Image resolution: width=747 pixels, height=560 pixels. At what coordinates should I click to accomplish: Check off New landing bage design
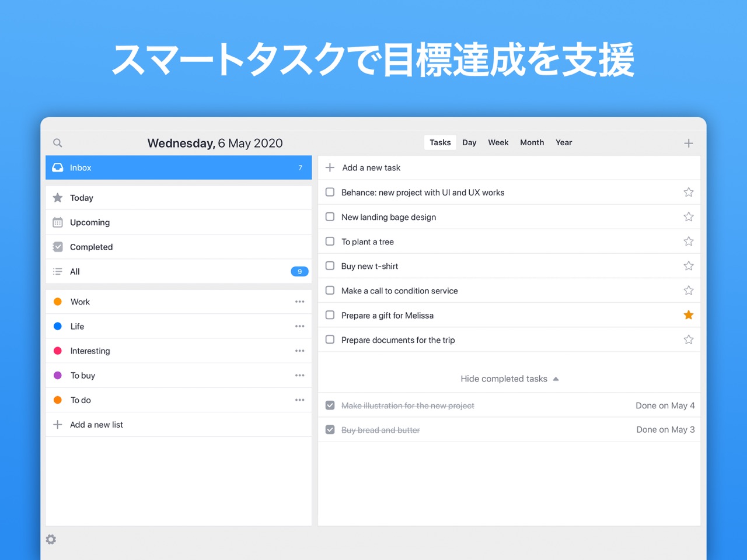[330, 216]
